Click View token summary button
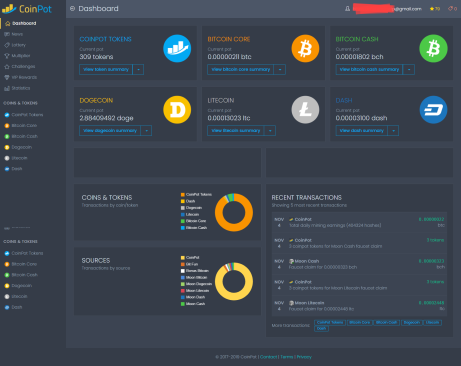Screen dimensions: 461x366 click(x=106, y=69)
